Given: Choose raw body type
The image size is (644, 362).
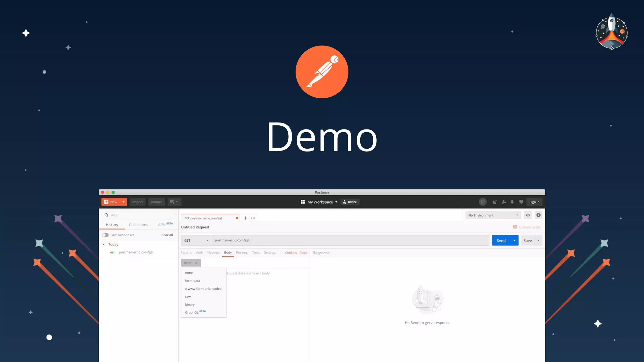Looking at the screenshot, I should [x=204, y=297].
